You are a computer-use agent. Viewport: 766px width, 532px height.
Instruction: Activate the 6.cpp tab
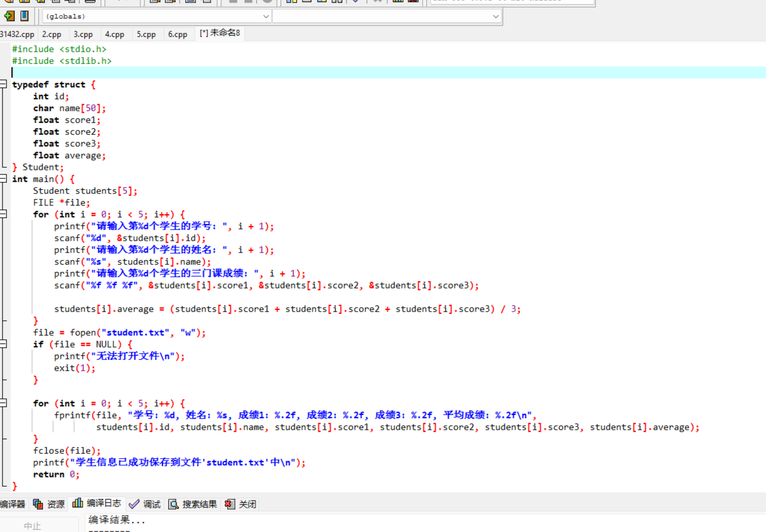click(178, 34)
